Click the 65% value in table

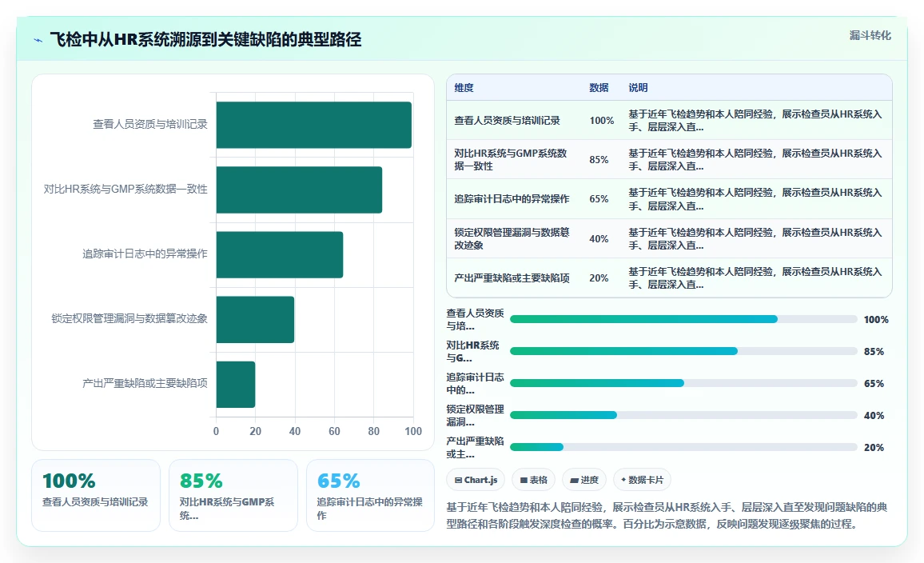pyautogui.click(x=599, y=198)
